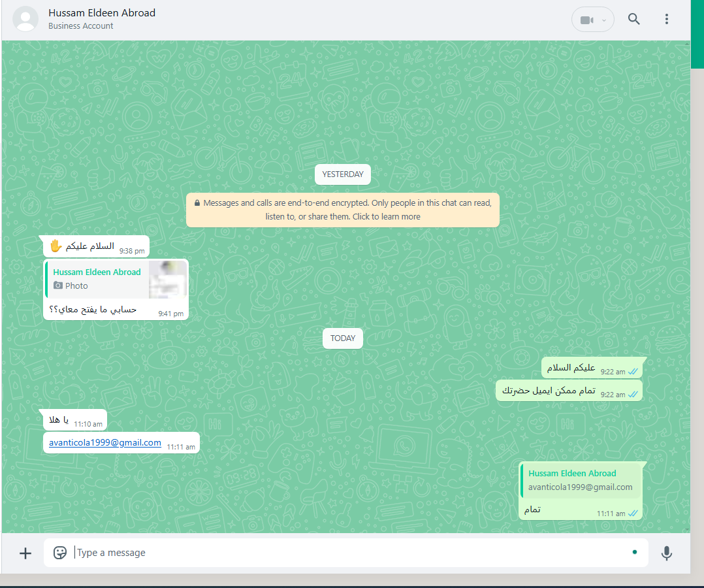This screenshot has width=704, height=588.
Task: Click the YESTERDAY date chip
Action: pos(343,174)
